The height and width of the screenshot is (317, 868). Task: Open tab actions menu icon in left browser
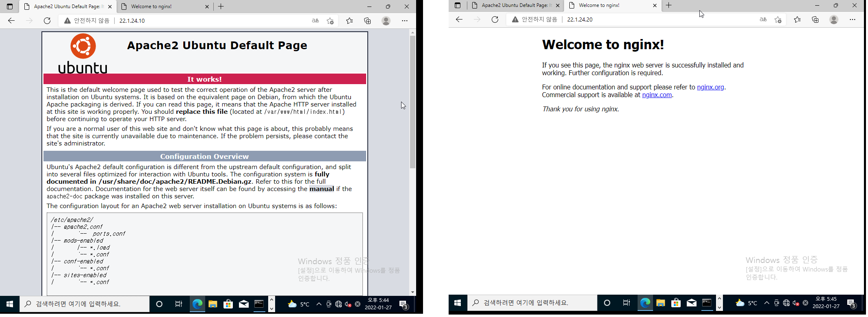(x=10, y=7)
